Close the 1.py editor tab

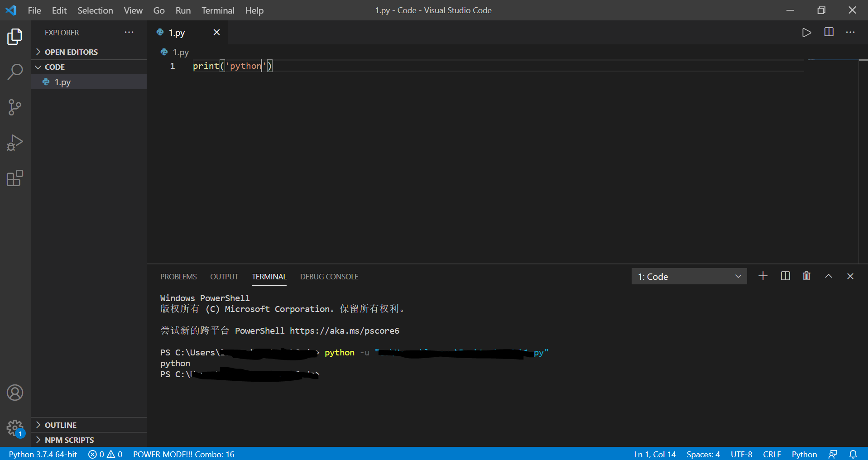click(x=217, y=32)
